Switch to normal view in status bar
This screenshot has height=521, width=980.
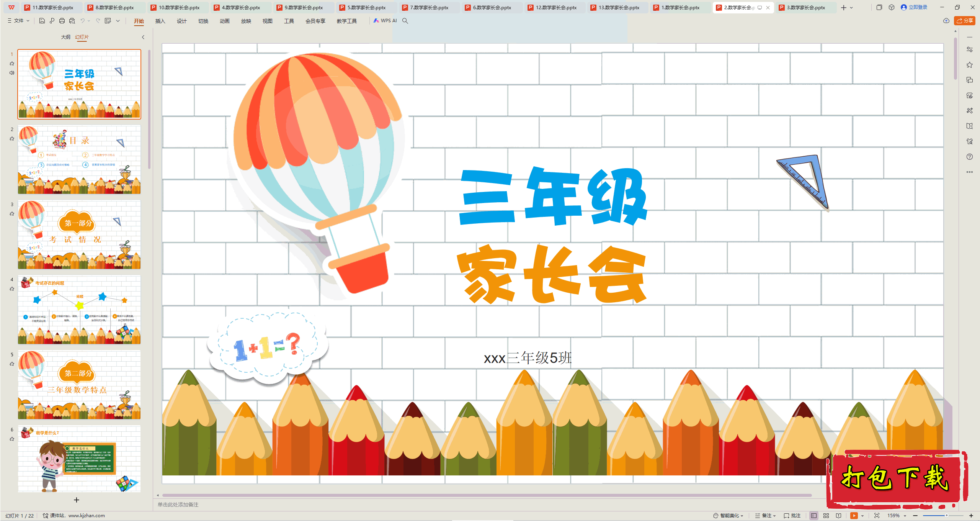point(814,516)
